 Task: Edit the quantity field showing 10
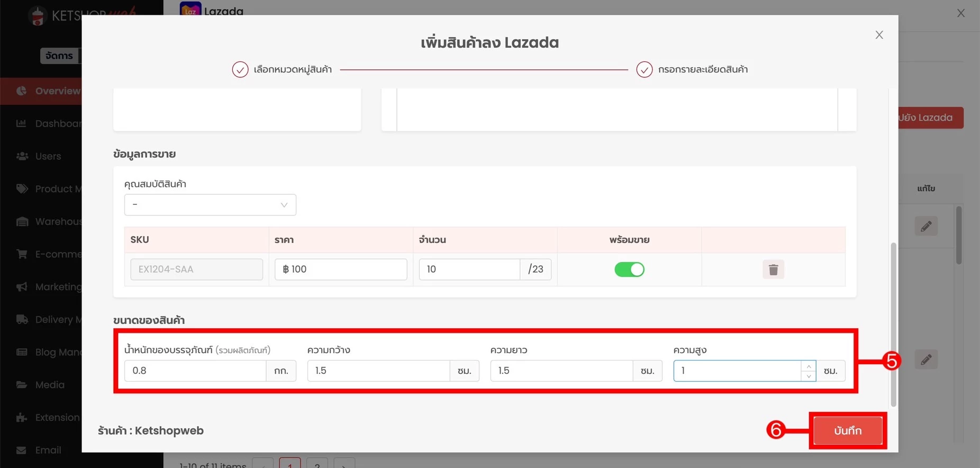(469, 269)
